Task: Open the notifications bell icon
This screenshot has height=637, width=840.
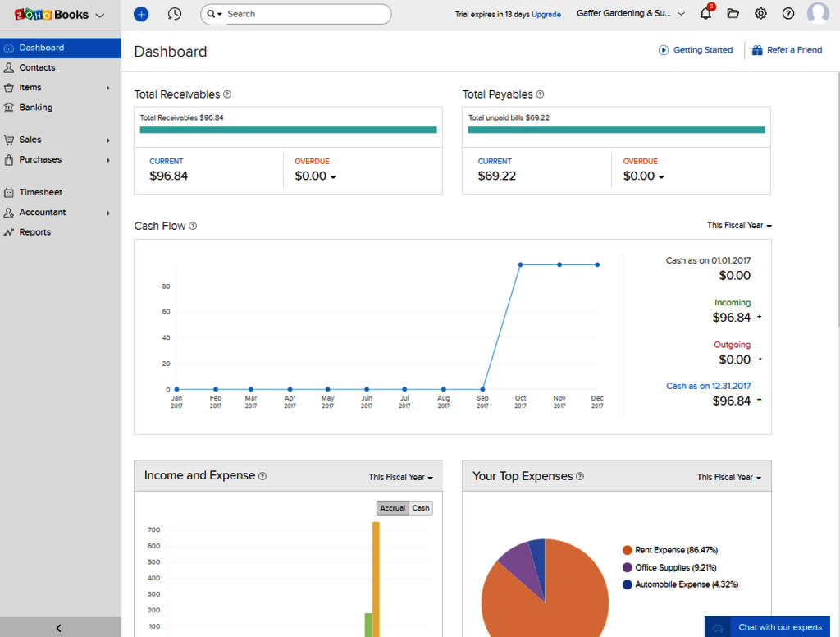Action: 706,13
